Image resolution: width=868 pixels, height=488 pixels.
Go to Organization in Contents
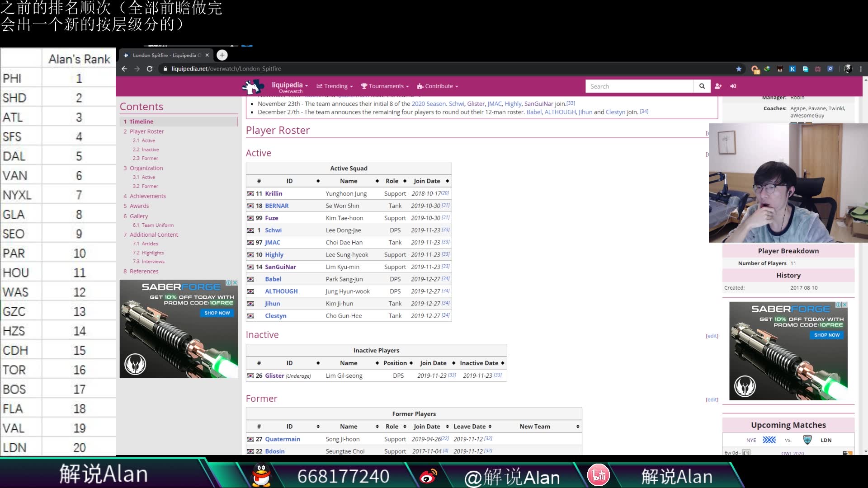click(146, 168)
